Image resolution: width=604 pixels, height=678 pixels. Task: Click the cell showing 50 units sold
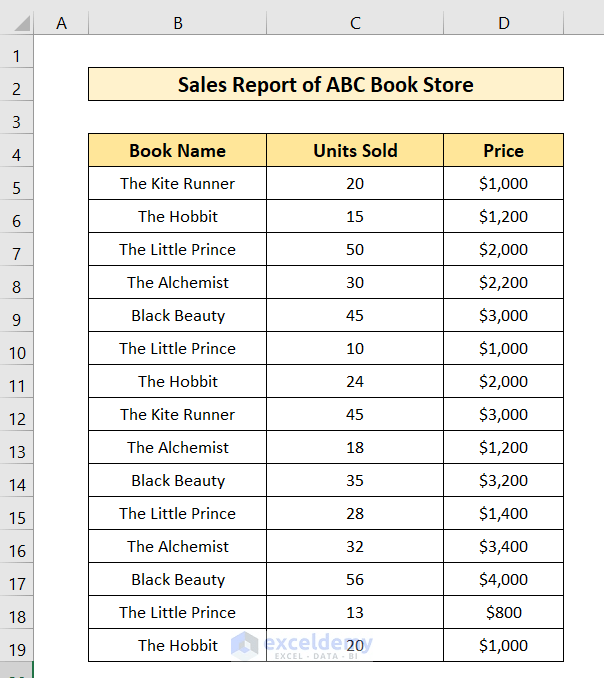[x=355, y=249]
